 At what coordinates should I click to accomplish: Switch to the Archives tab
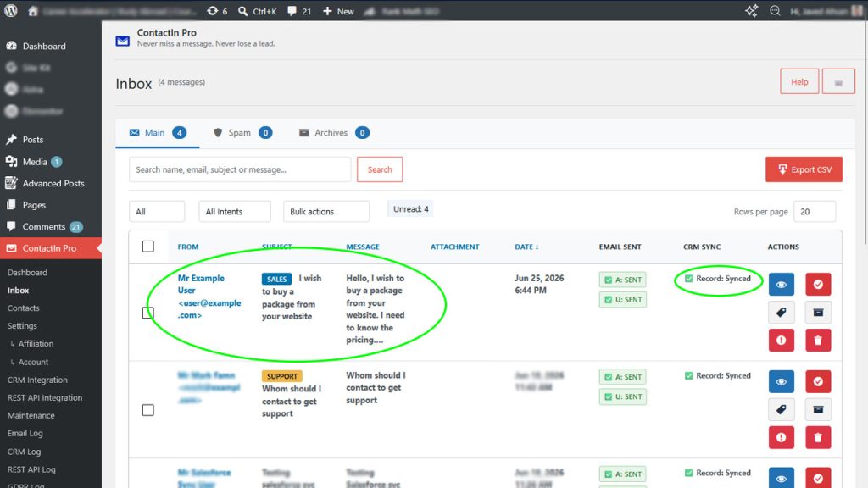[x=334, y=133]
